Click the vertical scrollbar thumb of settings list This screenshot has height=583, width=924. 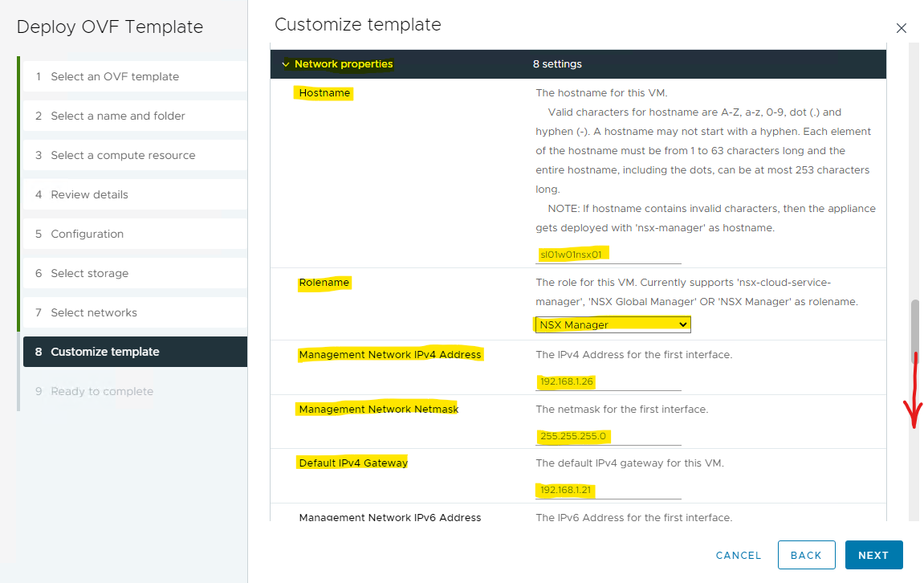point(914,329)
